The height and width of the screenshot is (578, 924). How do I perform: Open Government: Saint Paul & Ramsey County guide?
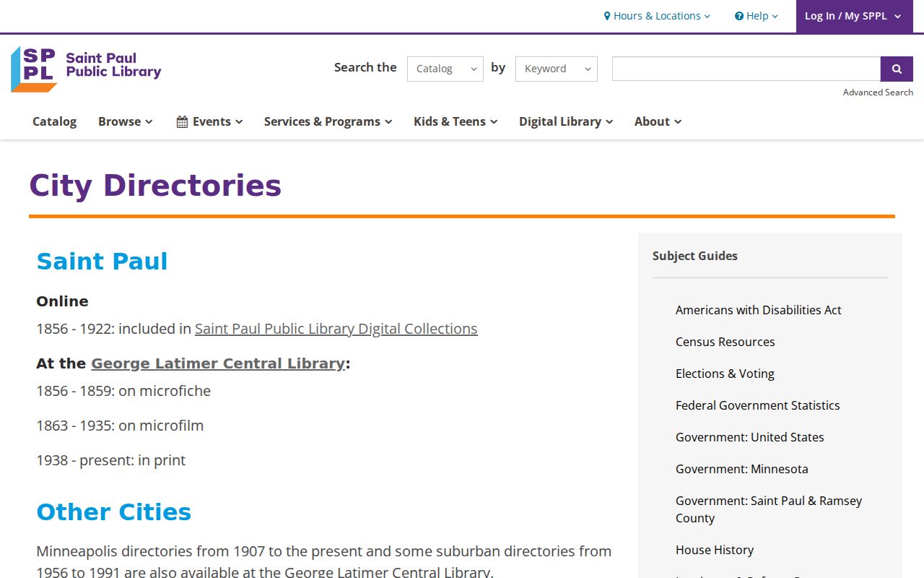[x=769, y=509]
